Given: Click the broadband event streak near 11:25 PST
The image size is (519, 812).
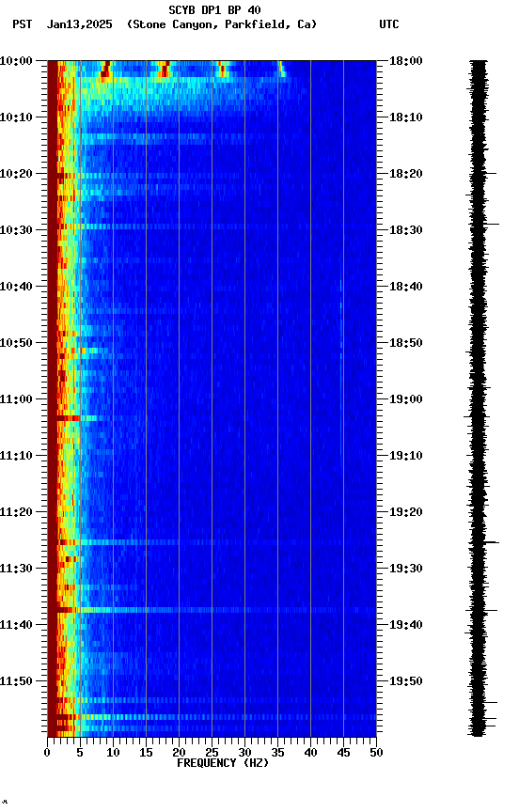Looking at the screenshot, I should click(212, 542).
